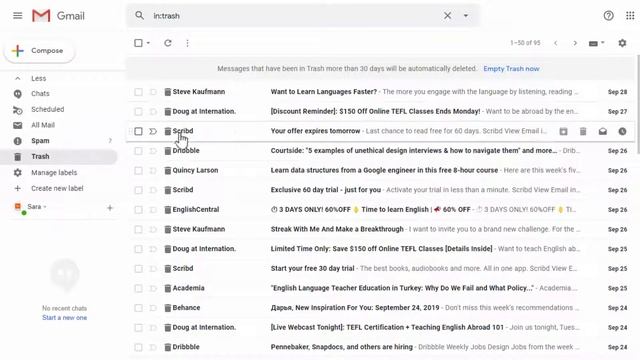
Task: Check the Quincy Larson email checkbox
Action: (x=138, y=171)
